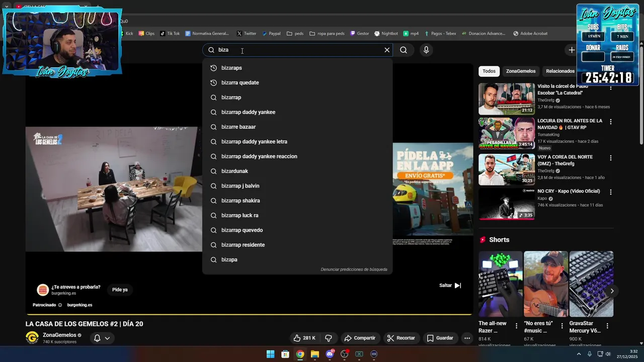Click the Burger King ad logo
The width and height of the screenshot is (644, 362).
pos(43,290)
